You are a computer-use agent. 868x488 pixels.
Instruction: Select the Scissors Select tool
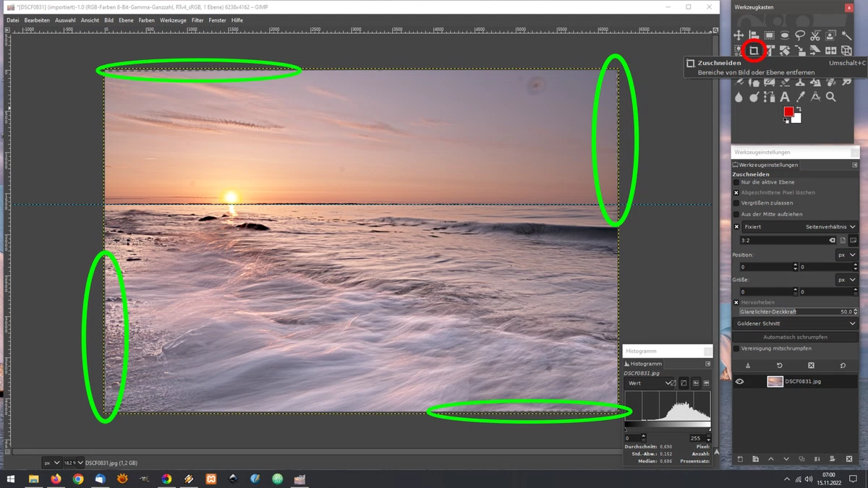[x=815, y=35]
